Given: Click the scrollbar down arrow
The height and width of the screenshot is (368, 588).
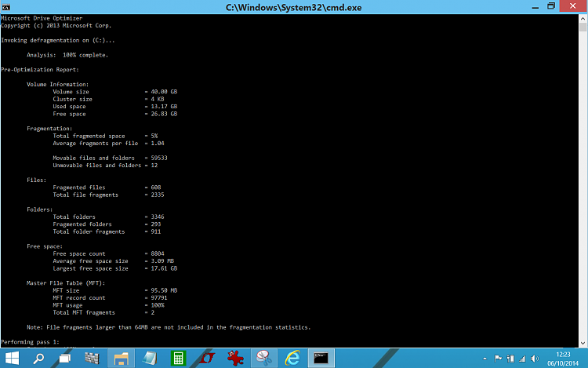Looking at the screenshot, I should coord(583,343).
